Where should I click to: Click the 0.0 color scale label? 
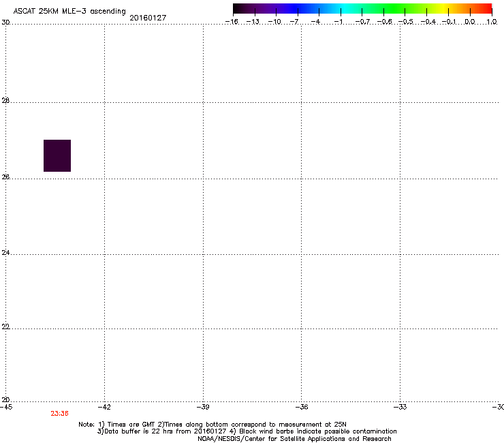coord(470,22)
